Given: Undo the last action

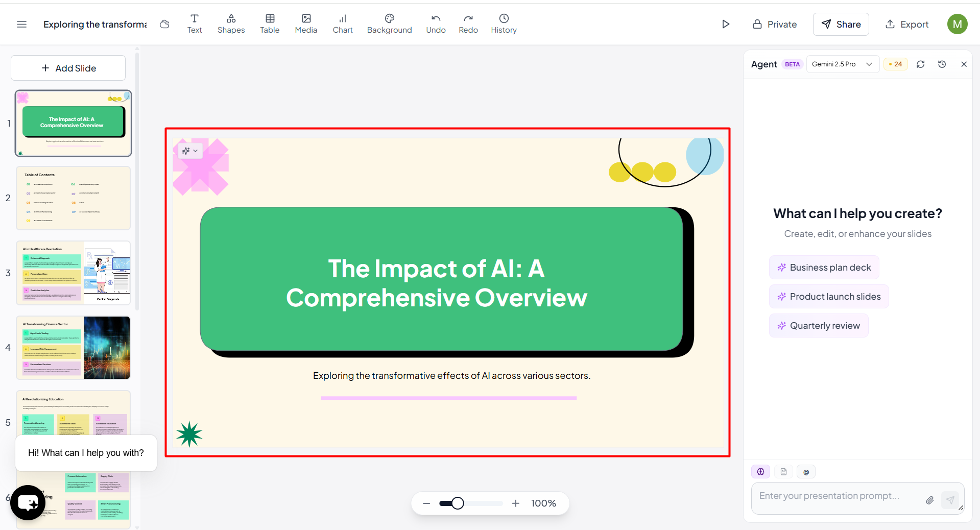Looking at the screenshot, I should coord(436,24).
